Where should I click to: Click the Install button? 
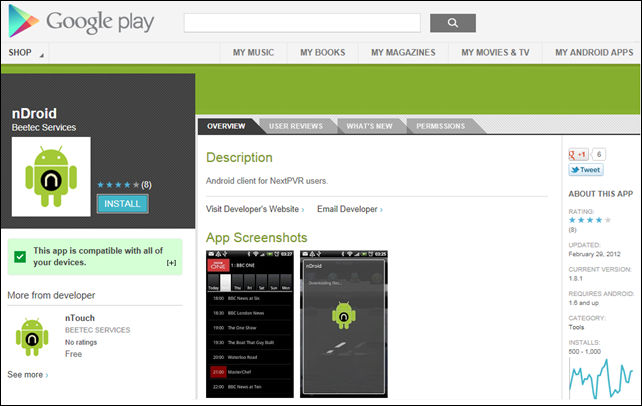122,204
